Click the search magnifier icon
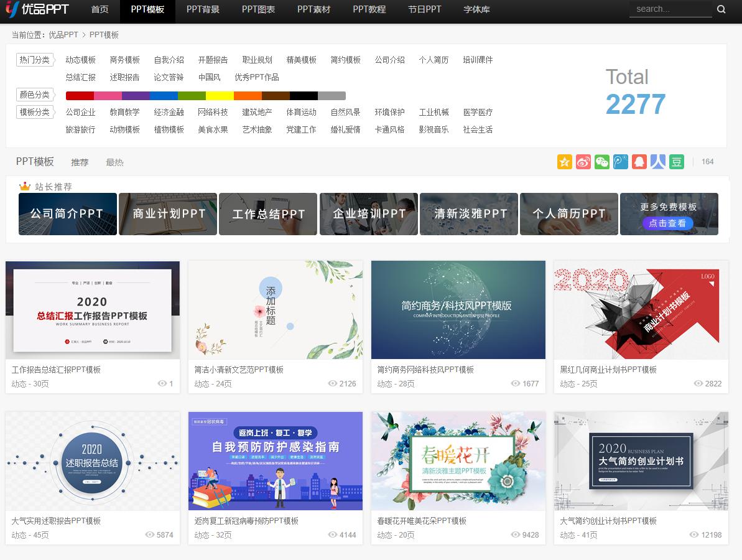Viewport: 742px width, 560px height. 721,9
